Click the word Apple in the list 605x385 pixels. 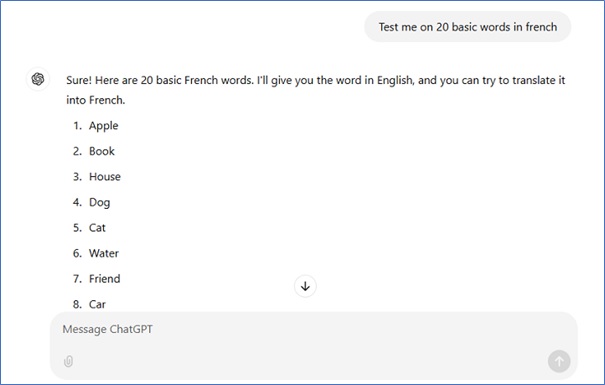pyautogui.click(x=103, y=126)
